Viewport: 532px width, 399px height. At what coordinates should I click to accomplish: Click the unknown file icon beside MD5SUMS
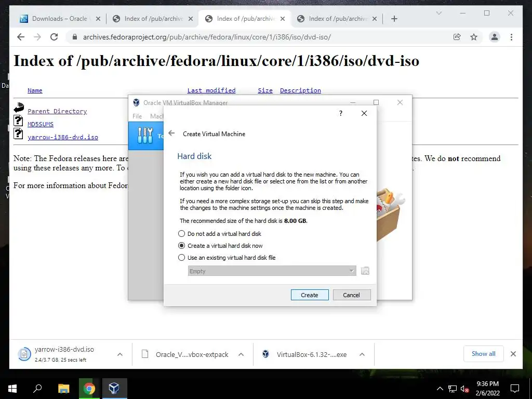18,121
